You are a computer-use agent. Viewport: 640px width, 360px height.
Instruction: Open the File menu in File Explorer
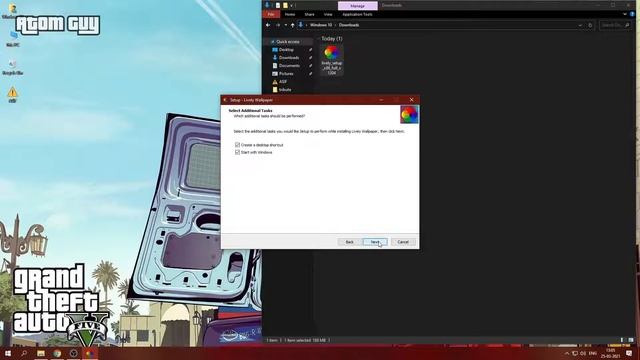[271, 14]
